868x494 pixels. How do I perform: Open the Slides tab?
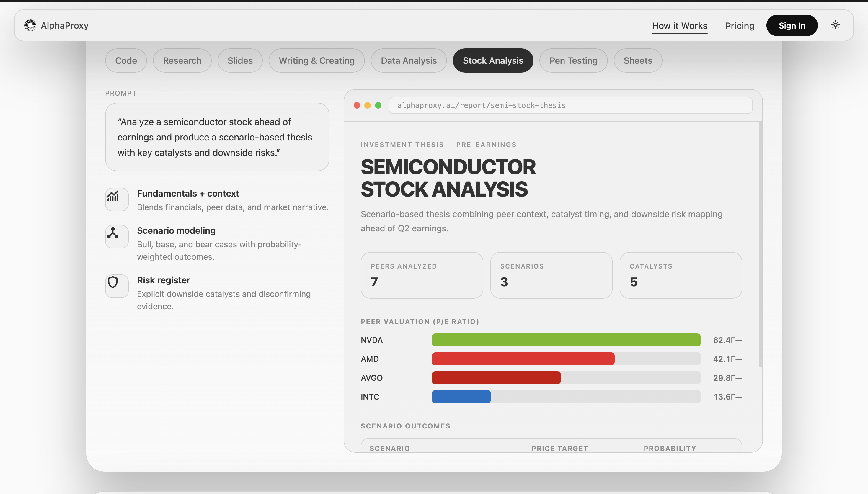240,60
